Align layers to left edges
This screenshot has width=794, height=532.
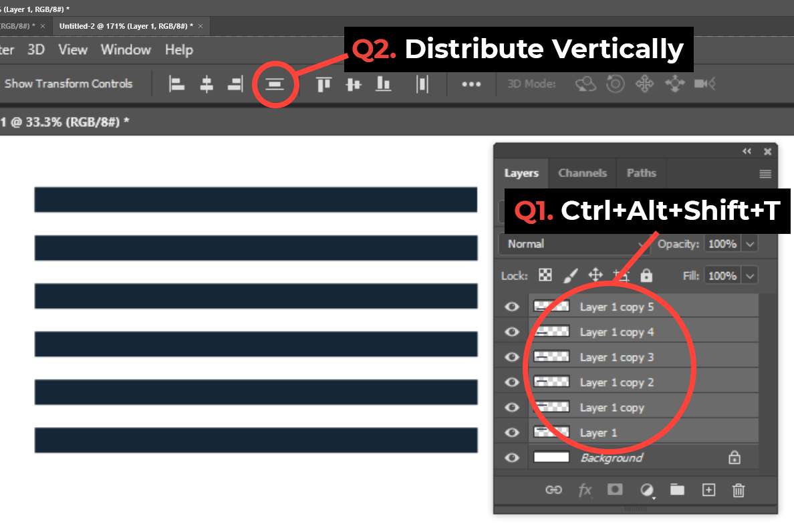pyautogui.click(x=176, y=84)
